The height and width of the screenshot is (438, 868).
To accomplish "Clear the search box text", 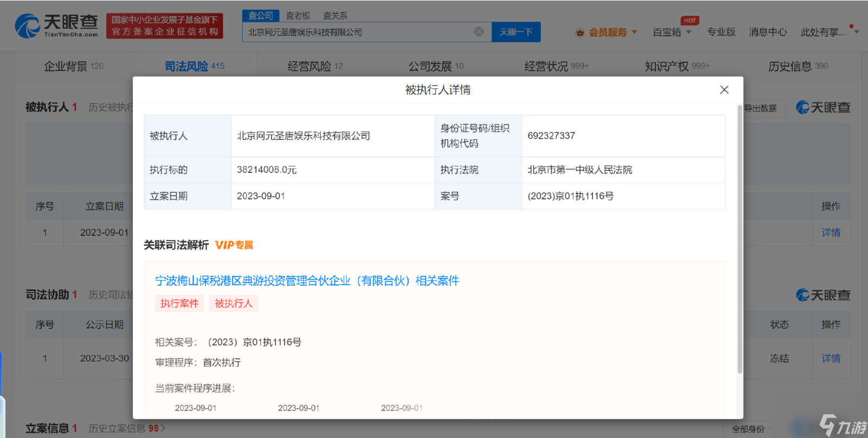I will (x=479, y=32).
